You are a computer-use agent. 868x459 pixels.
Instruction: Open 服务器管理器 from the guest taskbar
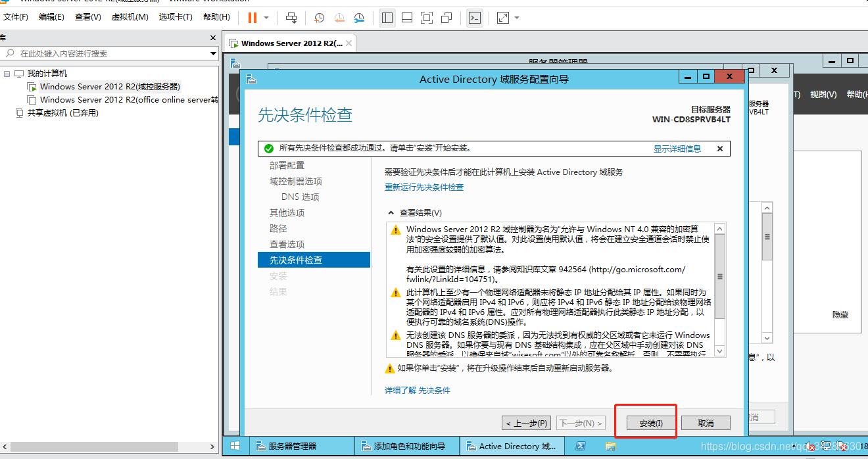click(301, 446)
